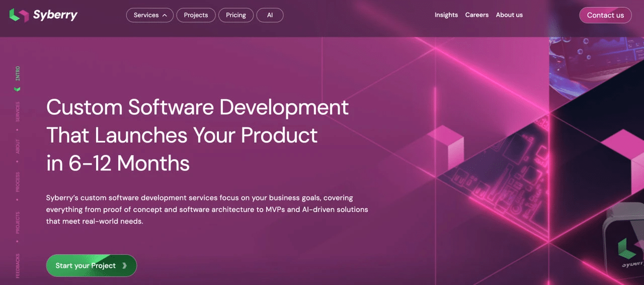Screen dimensions: 644x285
Task: Click the chevron arrow beside Services
Action: (164, 15)
